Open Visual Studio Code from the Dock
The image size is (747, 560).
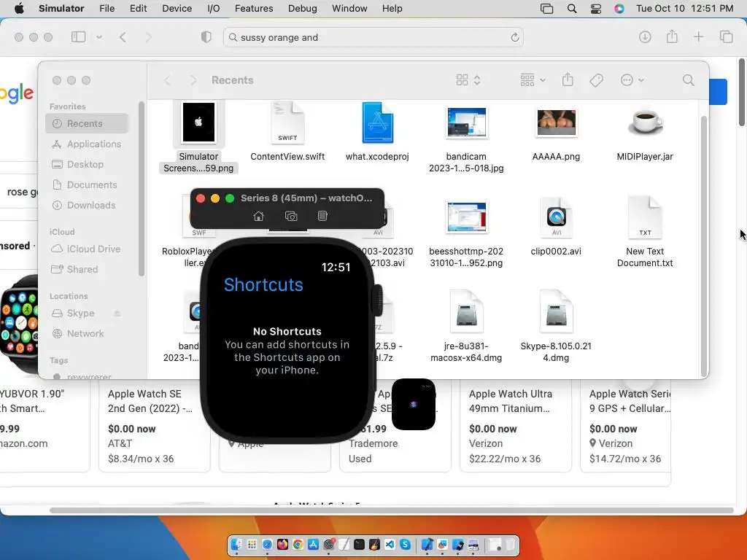(x=390, y=544)
